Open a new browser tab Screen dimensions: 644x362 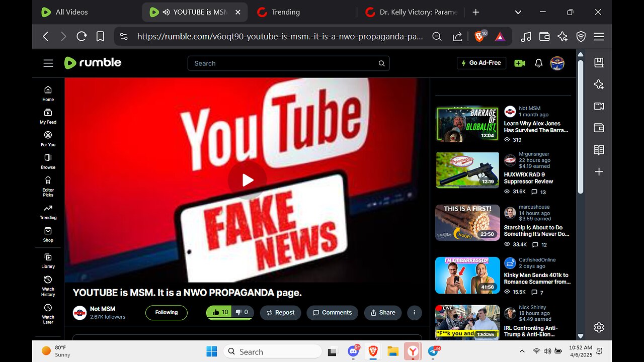pyautogui.click(x=476, y=12)
